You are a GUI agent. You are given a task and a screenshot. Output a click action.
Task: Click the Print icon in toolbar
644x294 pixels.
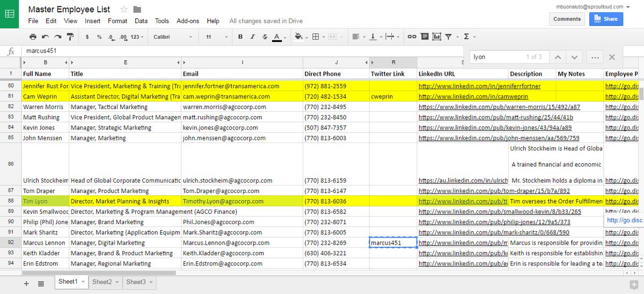pyautogui.click(x=33, y=37)
